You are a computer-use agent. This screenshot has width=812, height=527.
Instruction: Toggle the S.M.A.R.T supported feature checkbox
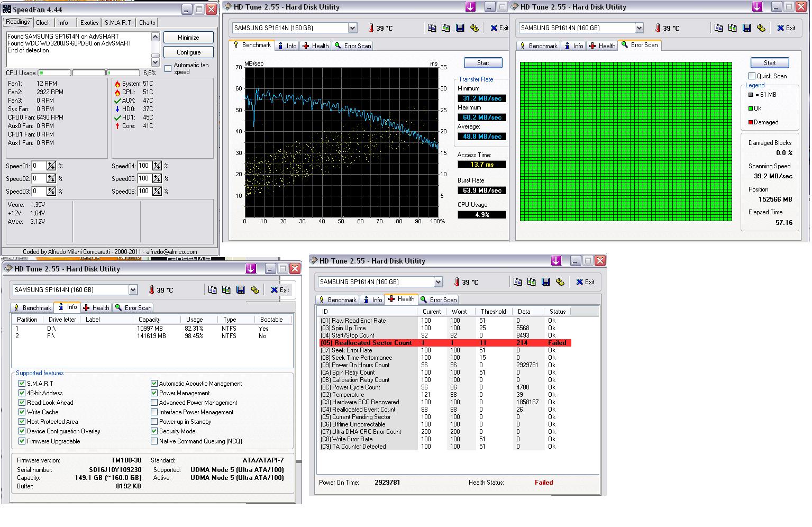click(22, 384)
